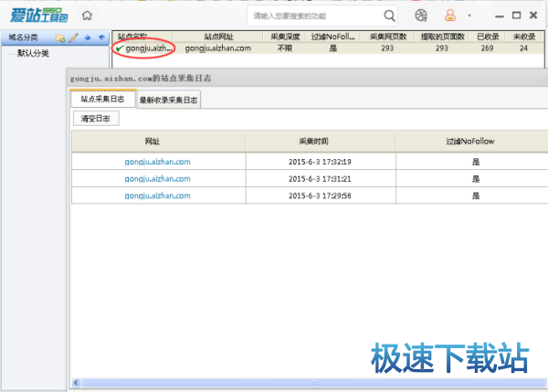Click the 网址 column header in log
This screenshot has width=548, height=392.
pyautogui.click(x=158, y=142)
